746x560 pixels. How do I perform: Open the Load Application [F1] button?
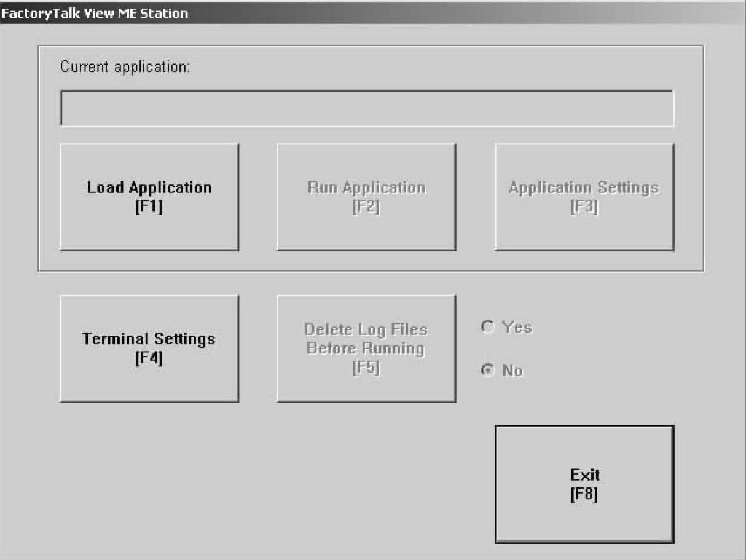[149, 197]
